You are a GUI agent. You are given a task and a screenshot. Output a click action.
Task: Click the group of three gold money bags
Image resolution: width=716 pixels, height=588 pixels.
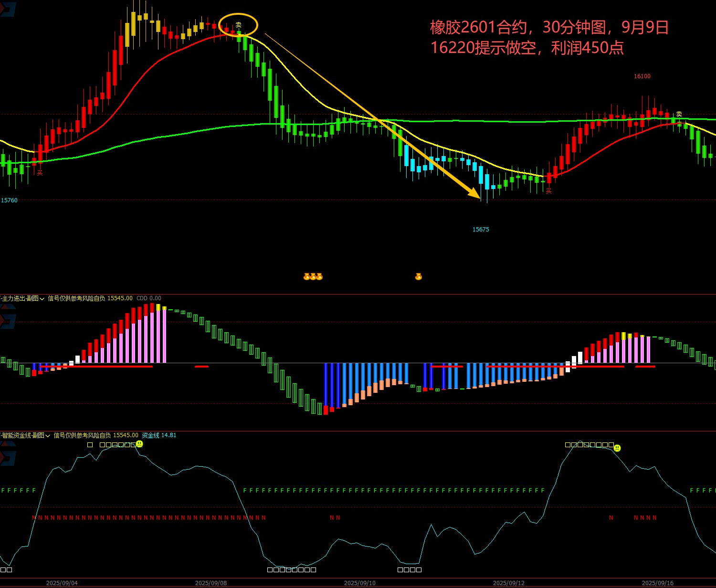(313, 276)
